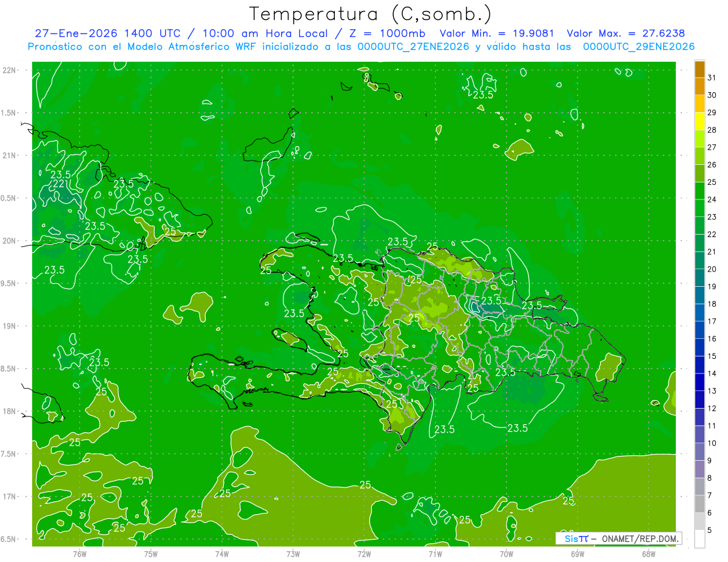Click the '19N' latitude axis label

point(10,326)
